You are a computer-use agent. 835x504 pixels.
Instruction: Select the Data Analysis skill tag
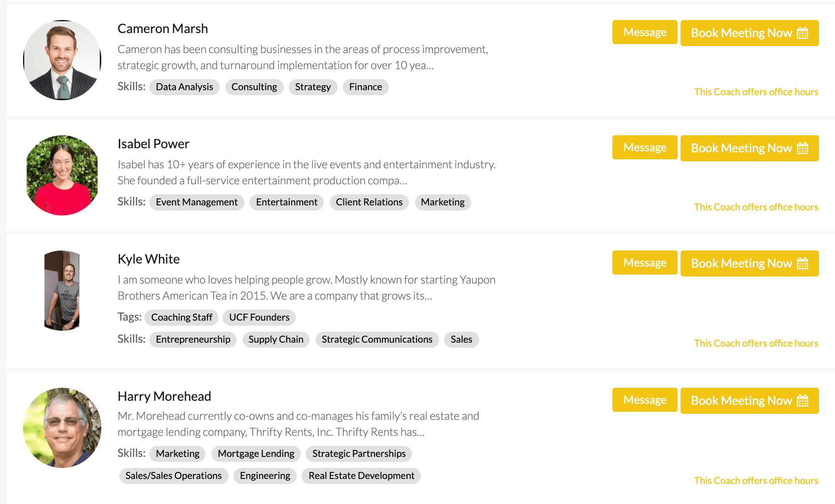(184, 87)
